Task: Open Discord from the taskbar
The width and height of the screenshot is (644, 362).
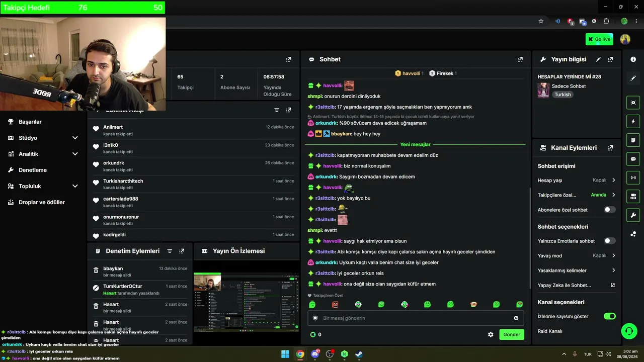Action: coord(315,354)
